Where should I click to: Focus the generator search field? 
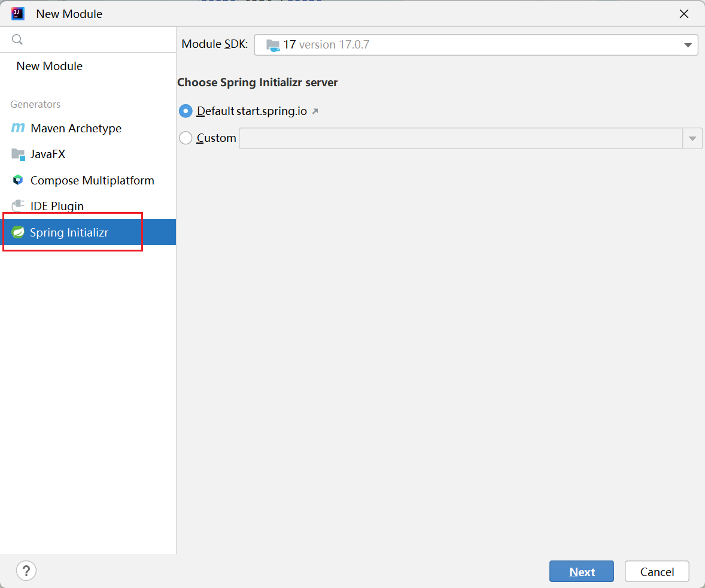88,40
